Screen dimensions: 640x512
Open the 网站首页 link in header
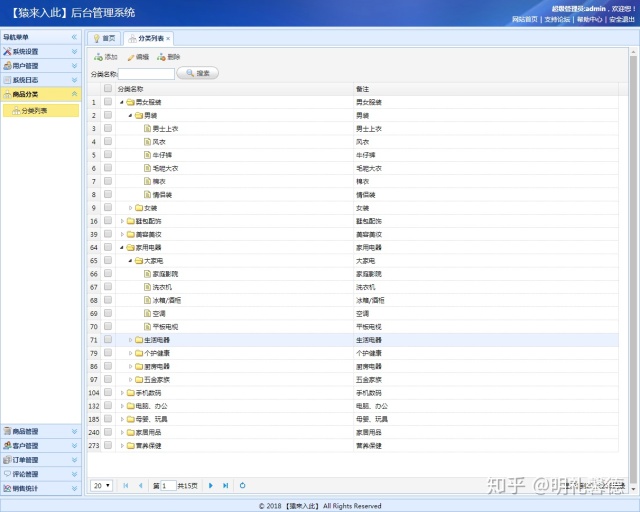coord(524,19)
